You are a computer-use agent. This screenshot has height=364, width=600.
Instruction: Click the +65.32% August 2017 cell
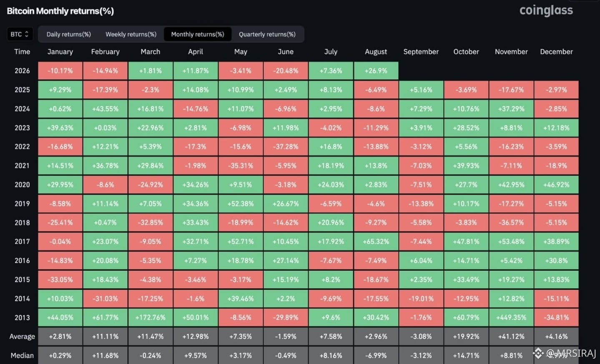coord(376,242)
